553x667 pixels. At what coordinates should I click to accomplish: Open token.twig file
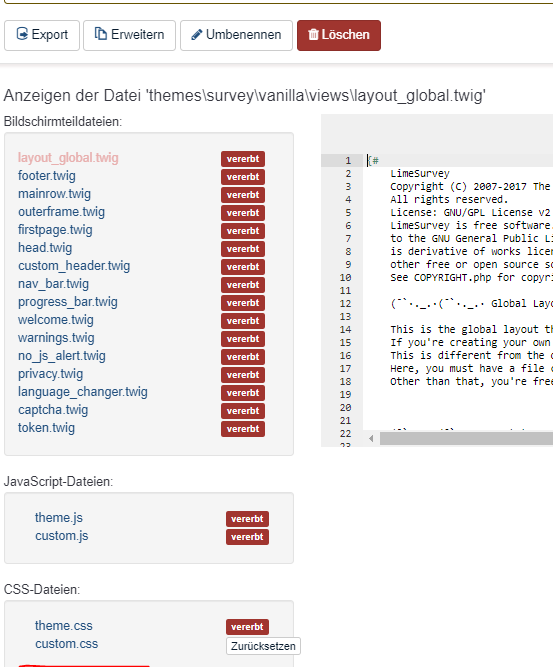click(46, 428)
